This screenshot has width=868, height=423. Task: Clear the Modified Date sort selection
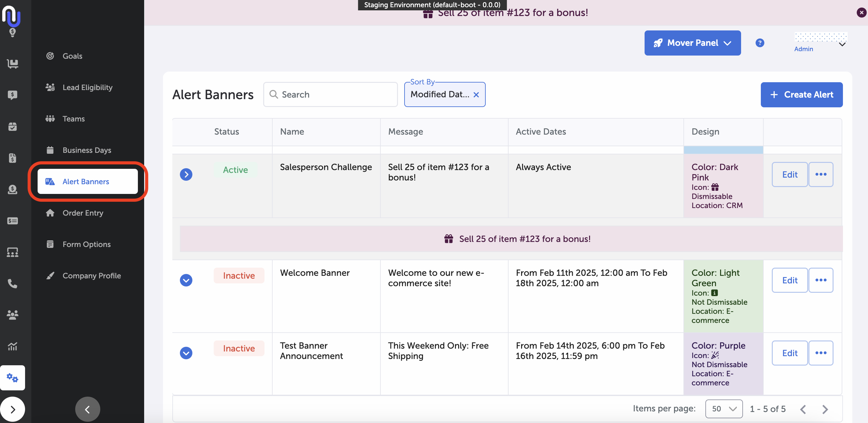(476, 95)
